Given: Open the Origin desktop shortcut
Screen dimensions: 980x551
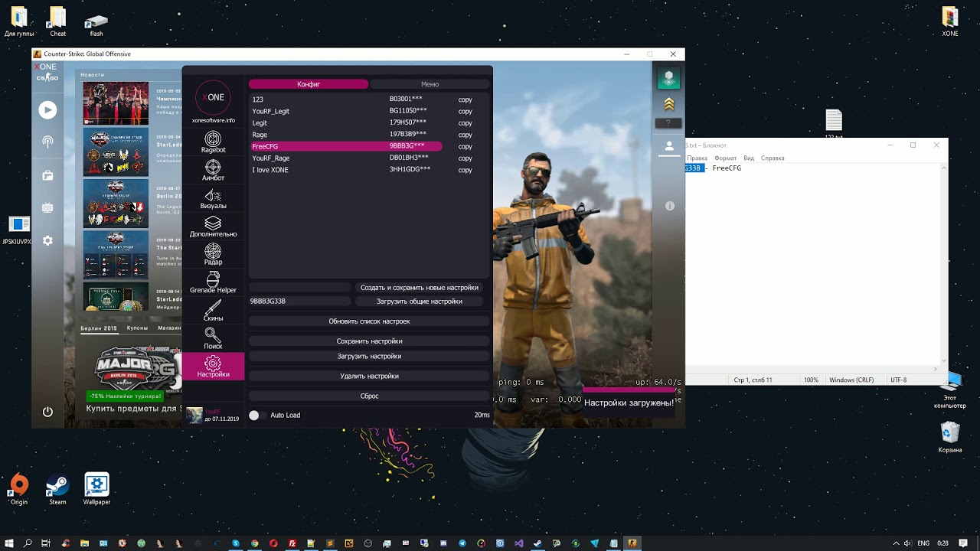Looking at the screenshot, I should tap(19, 489).
